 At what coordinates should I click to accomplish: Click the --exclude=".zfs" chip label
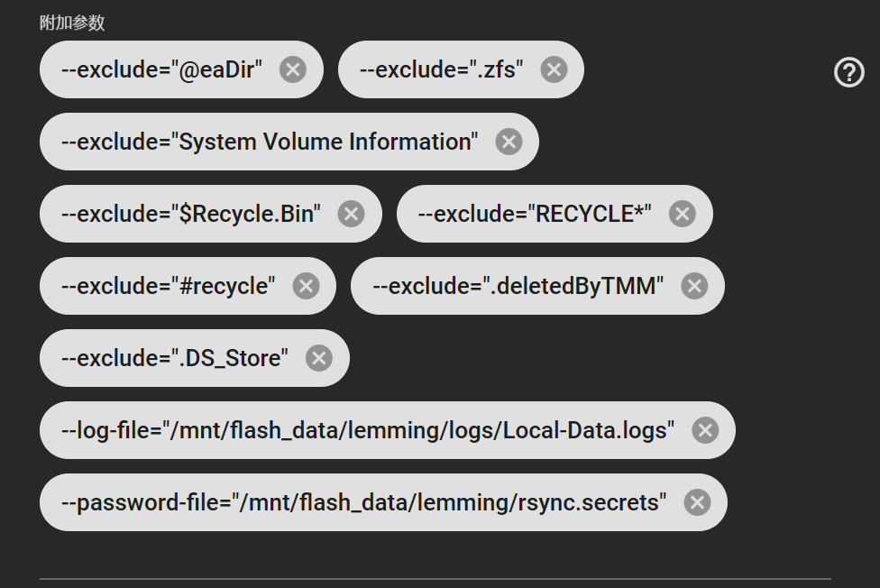pos(442,69)
